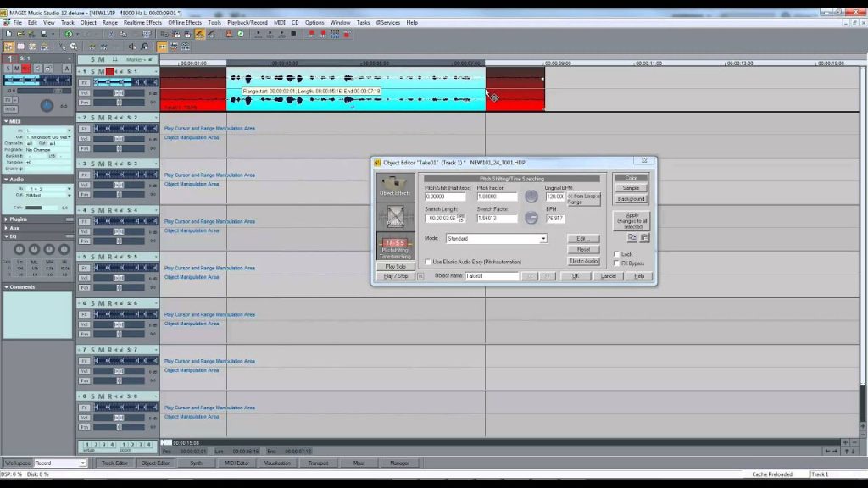Image resolution: width=868 pixels, height=488 pixels.
Task: Click the track 2 Vol button
Action: pyautogui.click(x=84, y=139)
